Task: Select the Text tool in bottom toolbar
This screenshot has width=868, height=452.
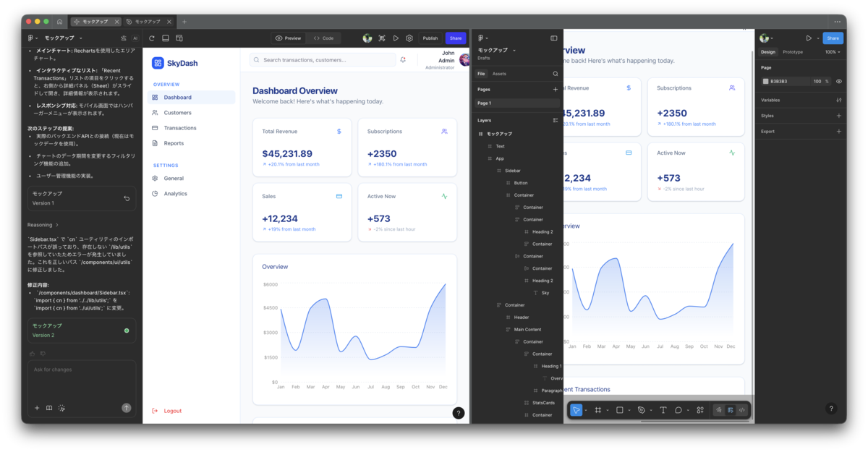Action: pos(663,410)
